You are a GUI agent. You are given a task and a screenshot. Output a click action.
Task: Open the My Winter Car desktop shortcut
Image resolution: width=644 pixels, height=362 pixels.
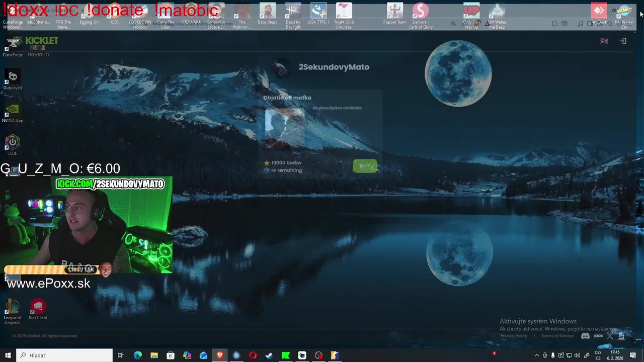pos(624,16)
